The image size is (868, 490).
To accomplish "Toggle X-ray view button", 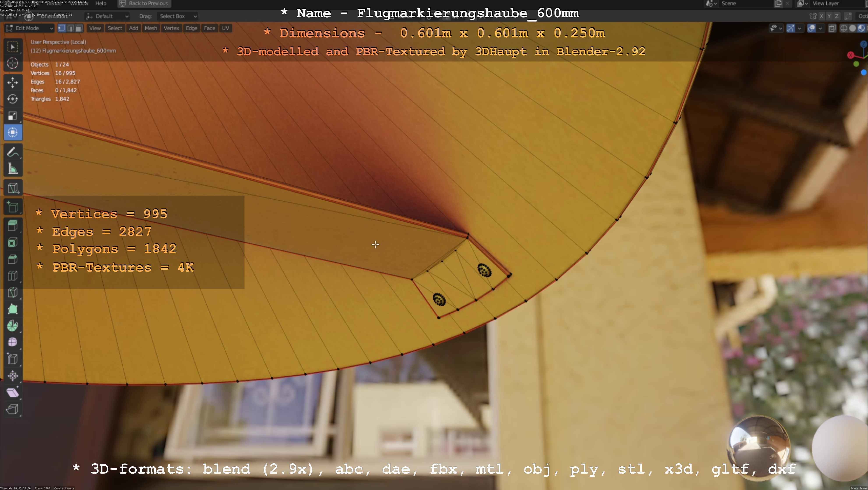I will pos(832,28).
